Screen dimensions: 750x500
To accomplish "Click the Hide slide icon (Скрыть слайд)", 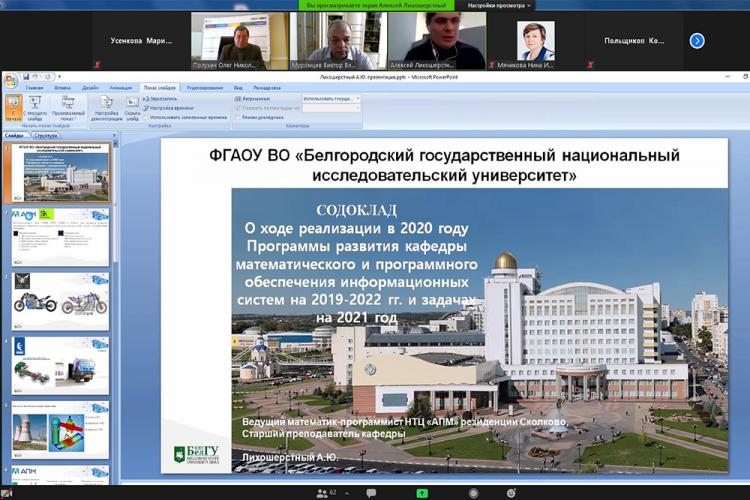I will (x=132, y=108).
